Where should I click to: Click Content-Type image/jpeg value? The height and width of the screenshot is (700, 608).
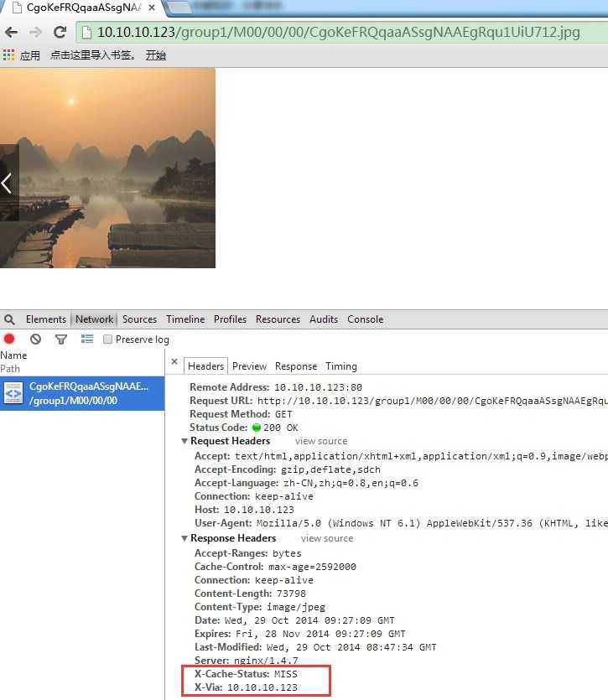tap(296, 607)
